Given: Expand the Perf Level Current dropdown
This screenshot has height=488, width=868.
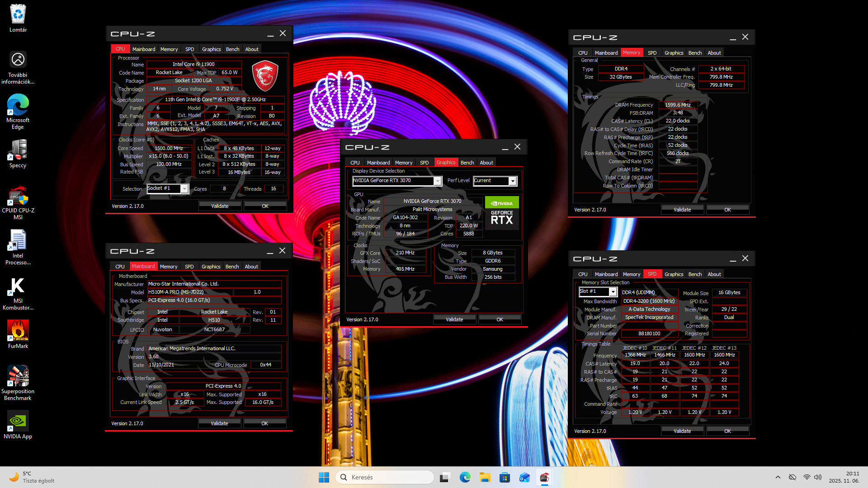Looking at the screenshot, I should click(513, 181).
